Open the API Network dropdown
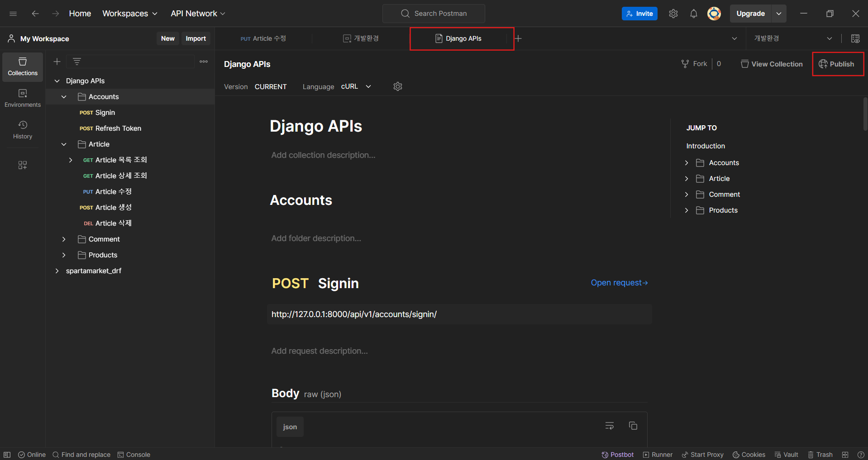868x460 pixels. [x=198, y=14]
